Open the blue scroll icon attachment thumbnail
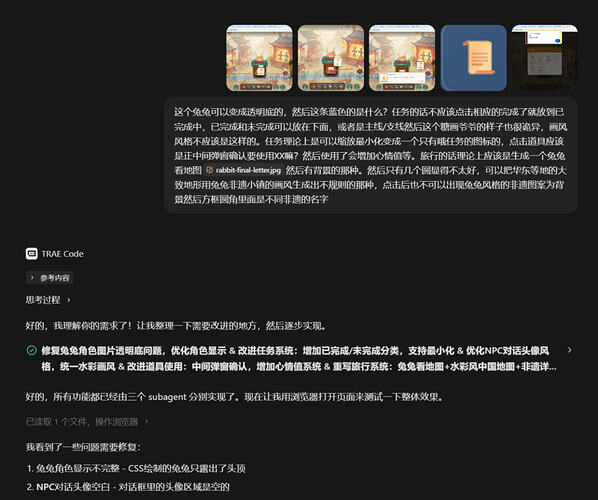 point(474,58)
